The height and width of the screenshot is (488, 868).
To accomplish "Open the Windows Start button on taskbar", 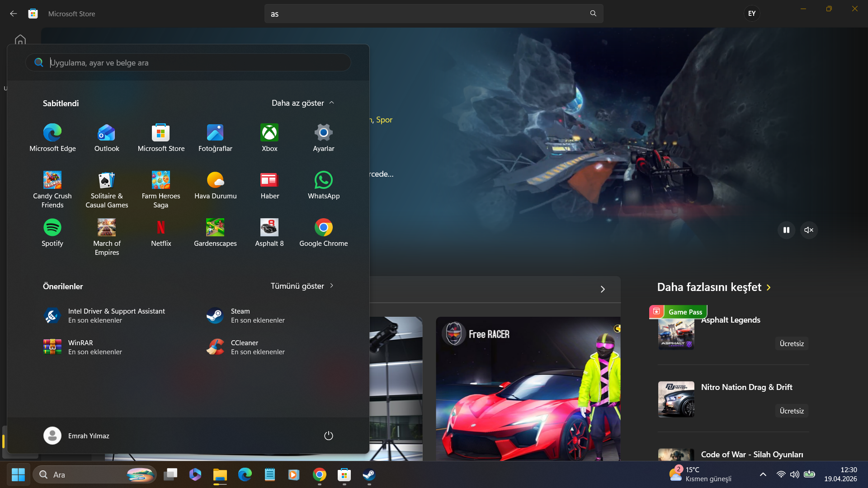I will click(18, 474).
